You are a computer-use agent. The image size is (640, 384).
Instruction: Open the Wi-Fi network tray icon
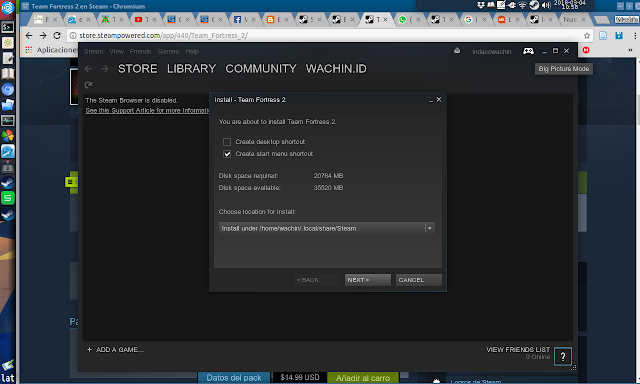pos(523,5)
